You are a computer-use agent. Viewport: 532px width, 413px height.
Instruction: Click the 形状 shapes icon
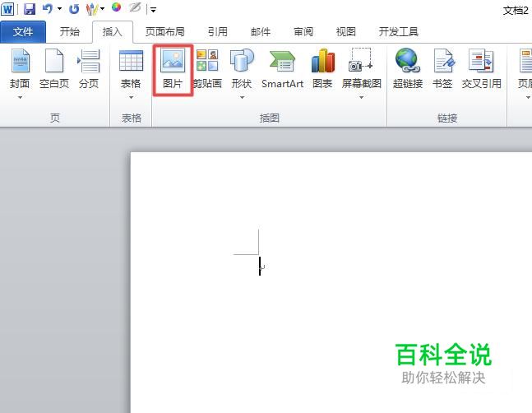pyautogui.click(x=242, y=60)
